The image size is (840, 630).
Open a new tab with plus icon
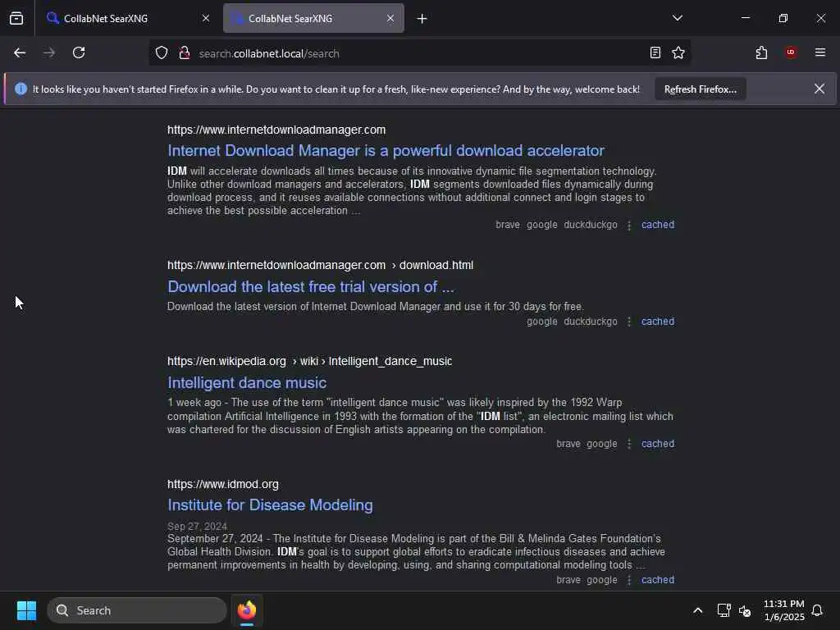[422, 19]
